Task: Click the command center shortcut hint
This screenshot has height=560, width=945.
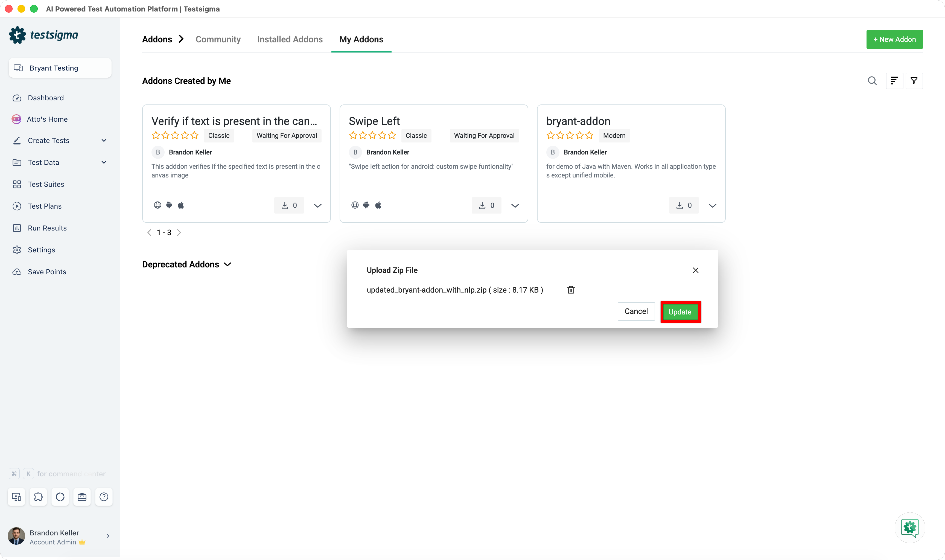Action: coord(57,474)
